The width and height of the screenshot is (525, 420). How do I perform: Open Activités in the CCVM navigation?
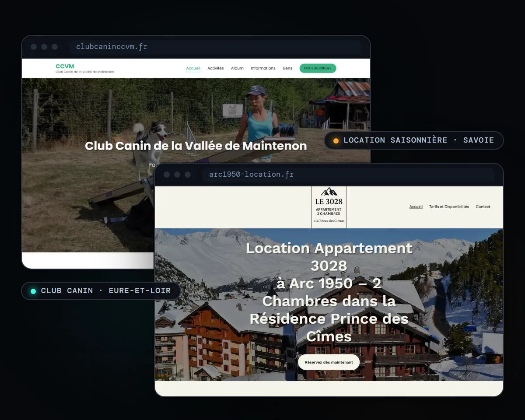[x=215, y=68]
